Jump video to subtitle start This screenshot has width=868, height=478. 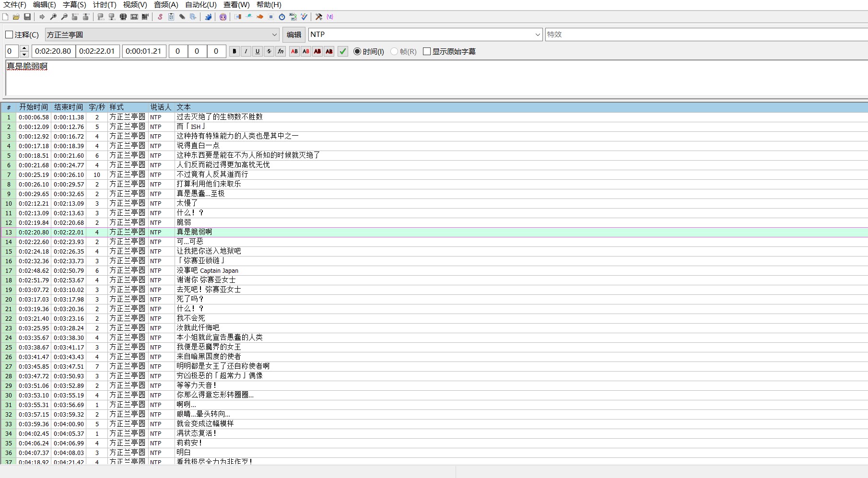pos(75,17)
